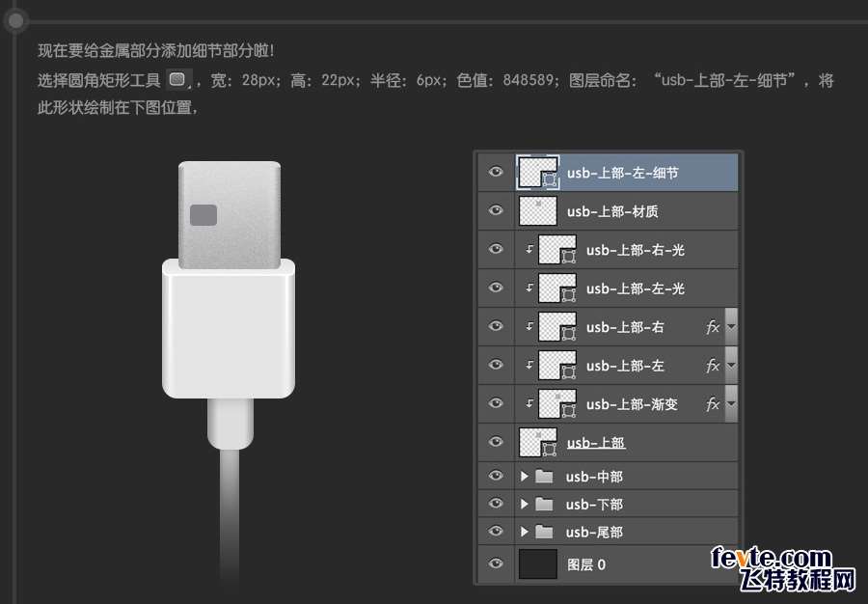Click usb-上部-左-光 shape thumbnail

[557, 288]
